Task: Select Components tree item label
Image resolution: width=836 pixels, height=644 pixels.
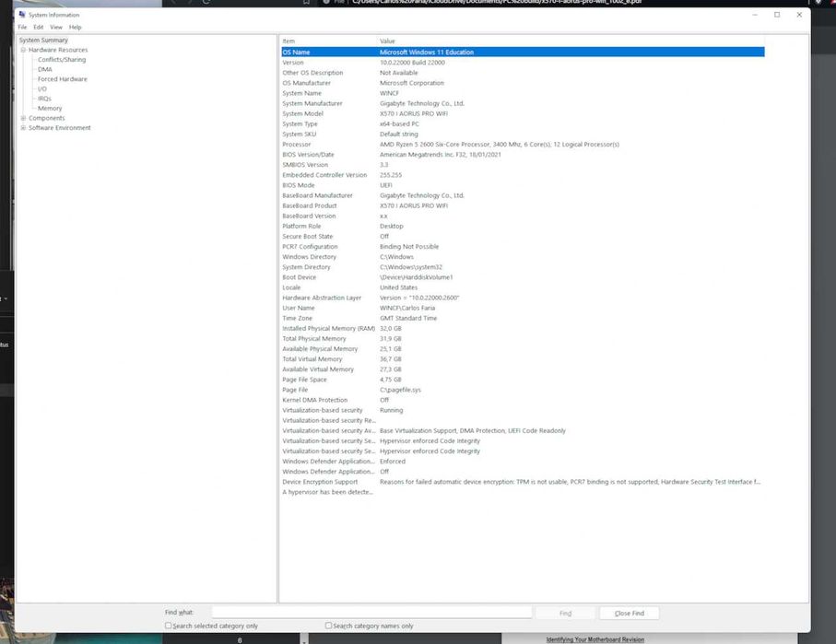Action: coord(47,118)
